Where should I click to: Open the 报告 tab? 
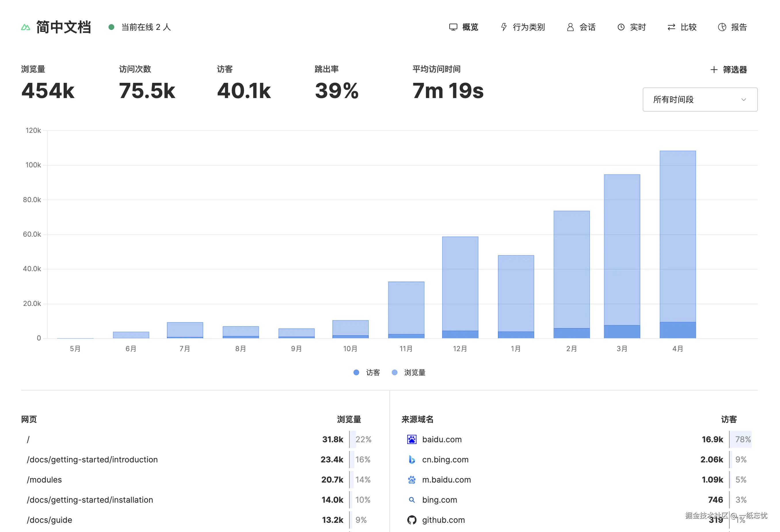[x=739, y=27]
